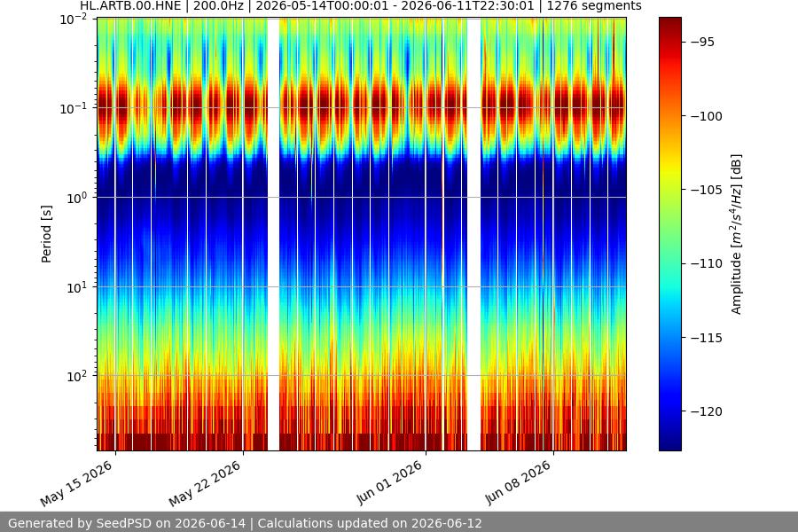This screenshot has width=798, height=532.
Task: Click the 10^1 period tick label
Action: pos(77,287)
